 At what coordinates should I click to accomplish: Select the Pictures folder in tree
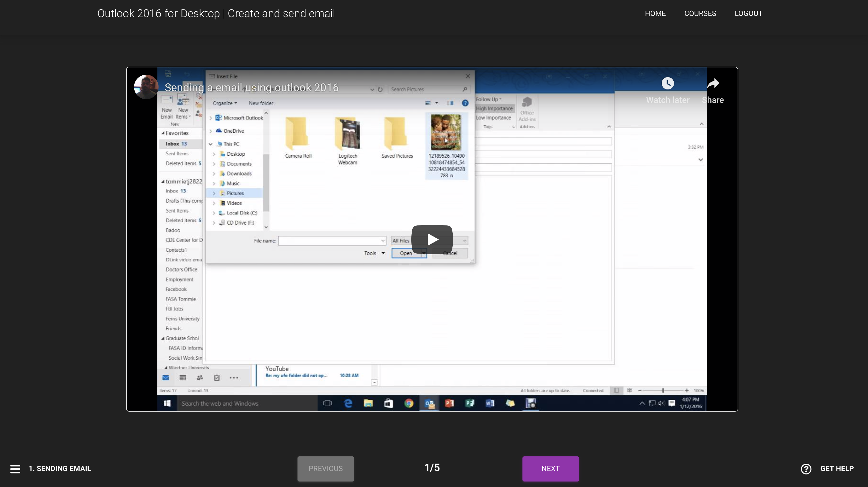(235, 193)
